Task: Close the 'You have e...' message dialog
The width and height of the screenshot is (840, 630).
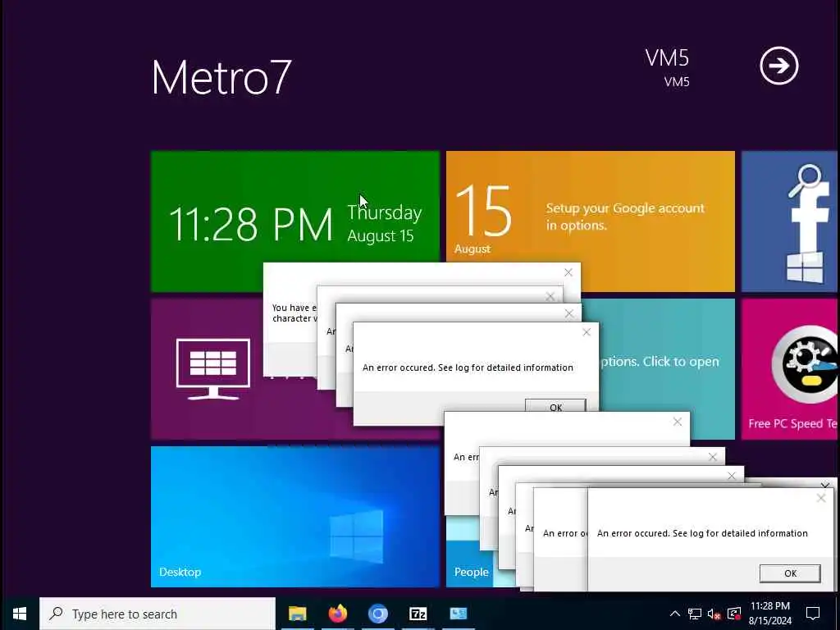Action: point(568,272)
